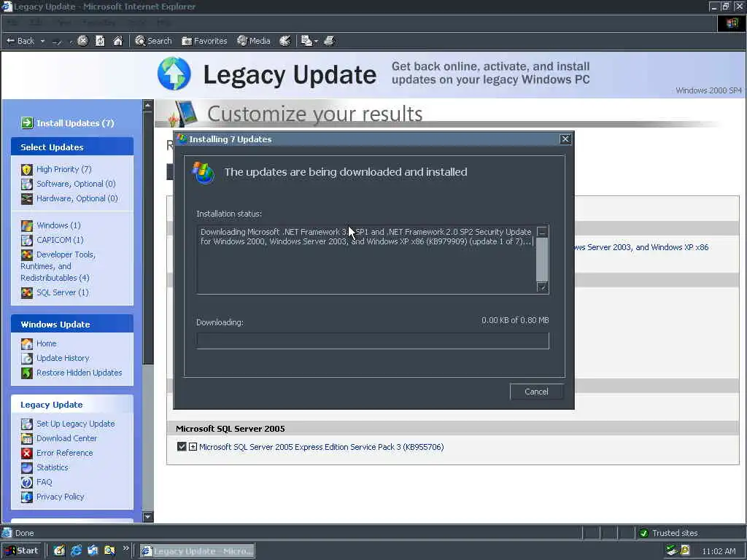Expand SQL Server 2005 Express SP3 details
Image resolution: width=747 pixels, height=560 pixels.
tap(193, 447)
